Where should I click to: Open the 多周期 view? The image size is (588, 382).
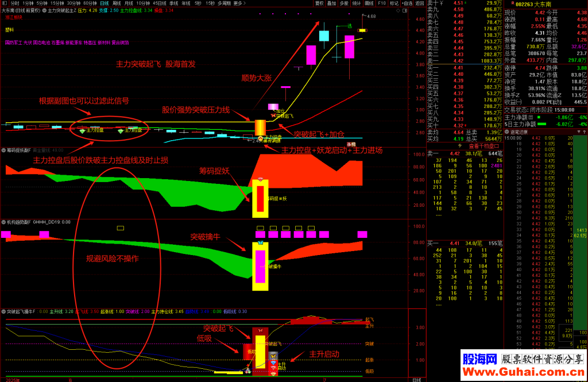coord(225,3)
